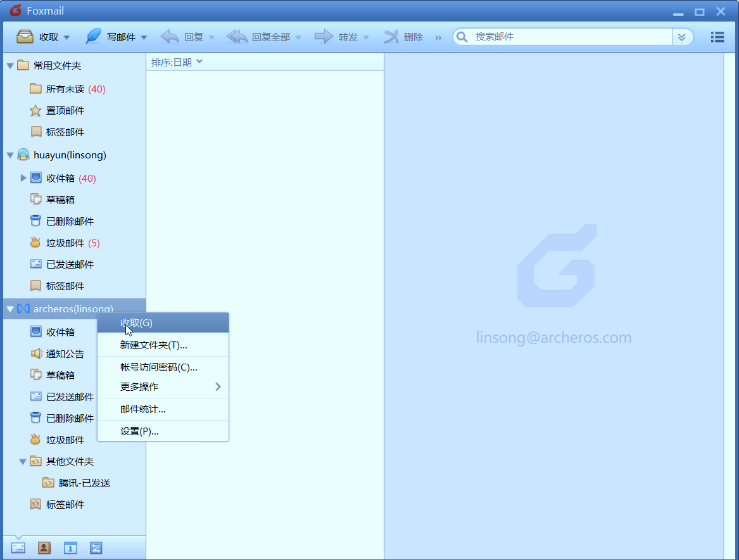
Task: Open the calendar via bottom calendar icon
Action: point(70,547)
